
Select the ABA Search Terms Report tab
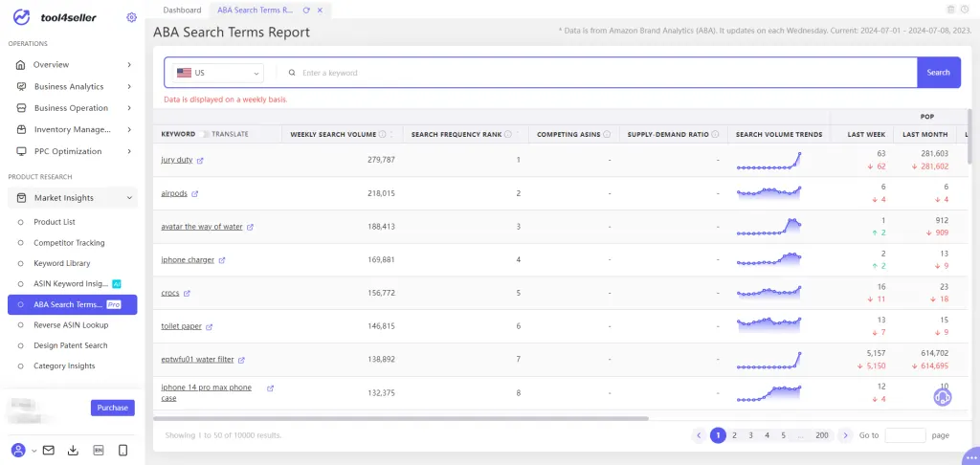(256, 10)
